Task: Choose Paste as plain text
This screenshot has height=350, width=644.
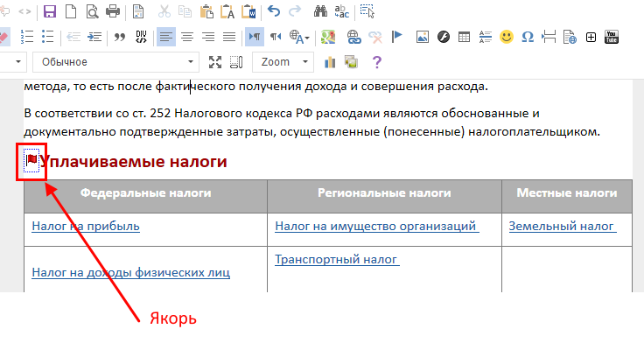Action: [227, 11]
